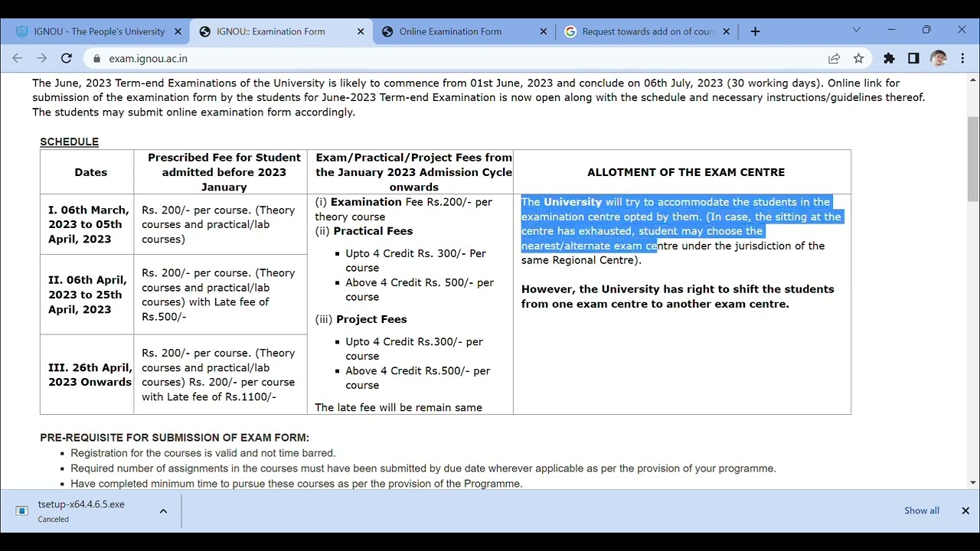Click the lock icon in address bar
980x551 pixels.
[x=96, y=58]
